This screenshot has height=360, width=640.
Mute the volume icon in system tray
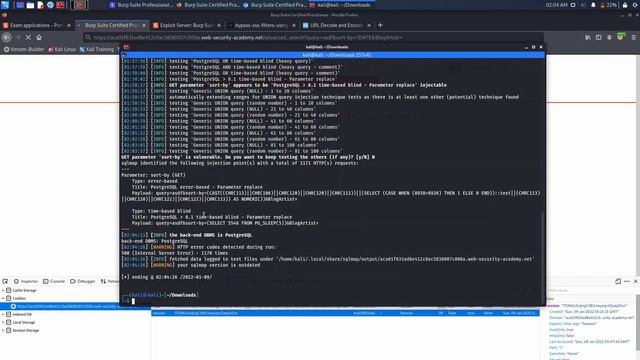pos(583,5)
